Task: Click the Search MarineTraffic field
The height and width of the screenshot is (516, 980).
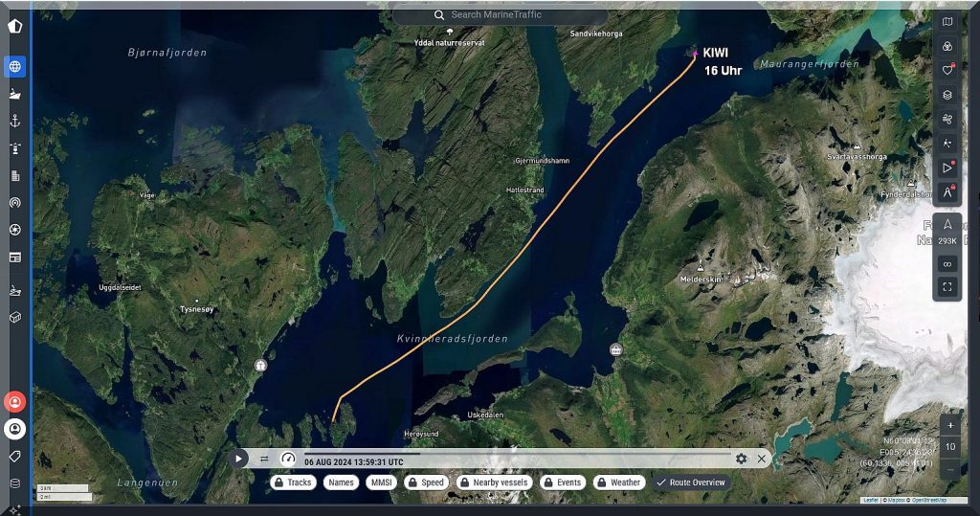Action: 501,15
